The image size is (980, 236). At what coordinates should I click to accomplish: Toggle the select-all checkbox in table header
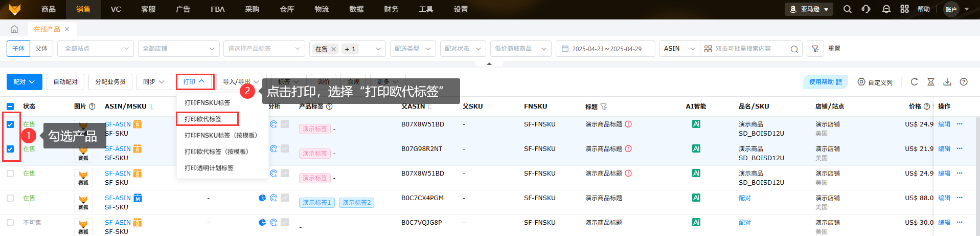click(10, 106)
